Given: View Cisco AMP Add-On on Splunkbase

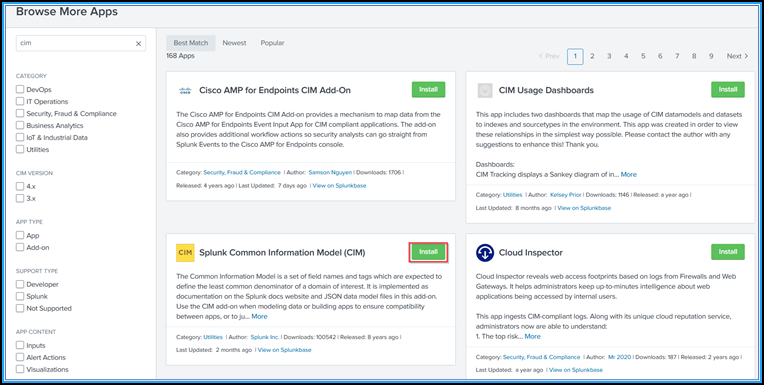Looking at the screenshot, I should [x=339, y=186].
